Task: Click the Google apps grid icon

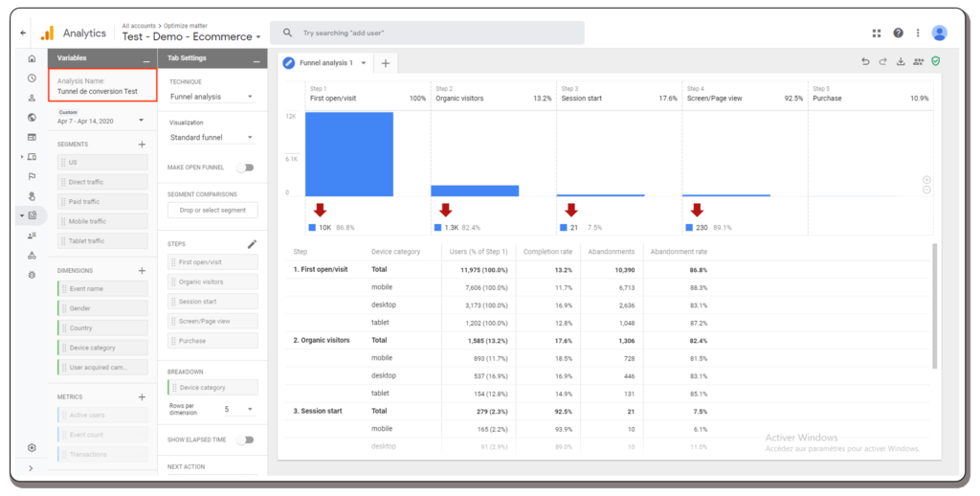Action: [x=877, y=34]
